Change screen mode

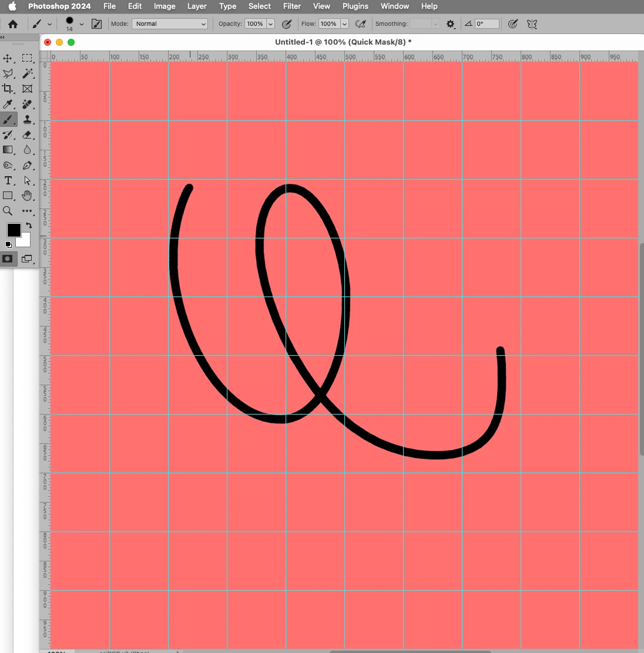click(27, 259)
